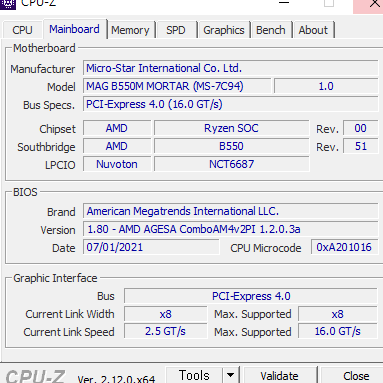The height and width of the screenshot is (383, 383).
Task: Click Max. Supported link width x8
Action: (x=338, y=314)
